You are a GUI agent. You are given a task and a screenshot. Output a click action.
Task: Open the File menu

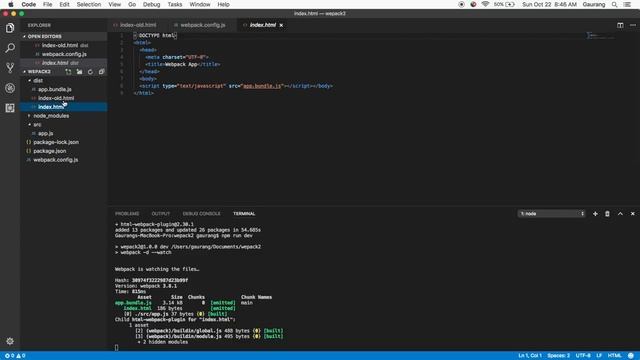click(47, 4)
